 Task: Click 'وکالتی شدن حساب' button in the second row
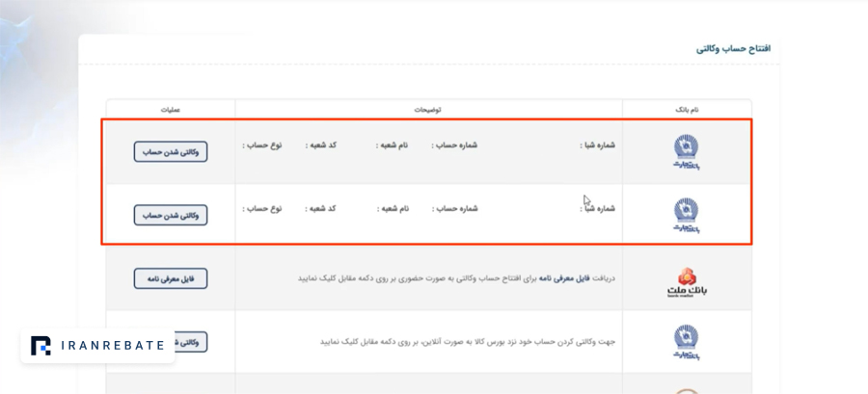coord(171,215)
